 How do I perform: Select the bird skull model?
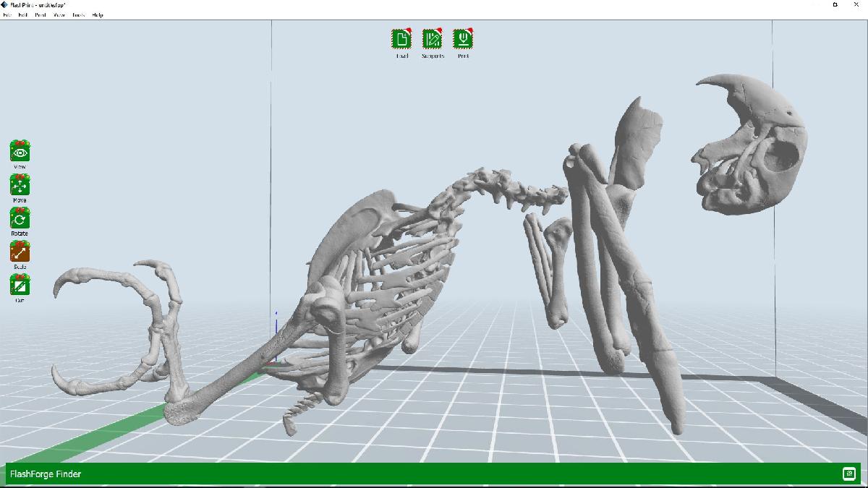752,145
